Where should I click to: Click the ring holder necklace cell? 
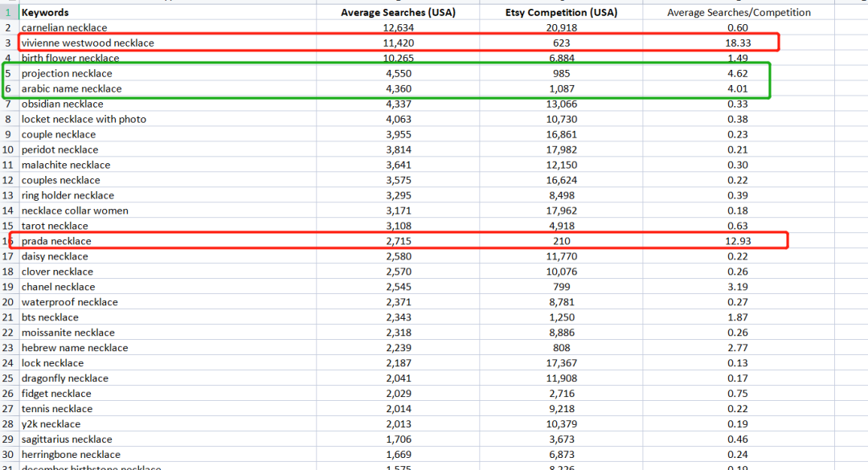point(168,195)
